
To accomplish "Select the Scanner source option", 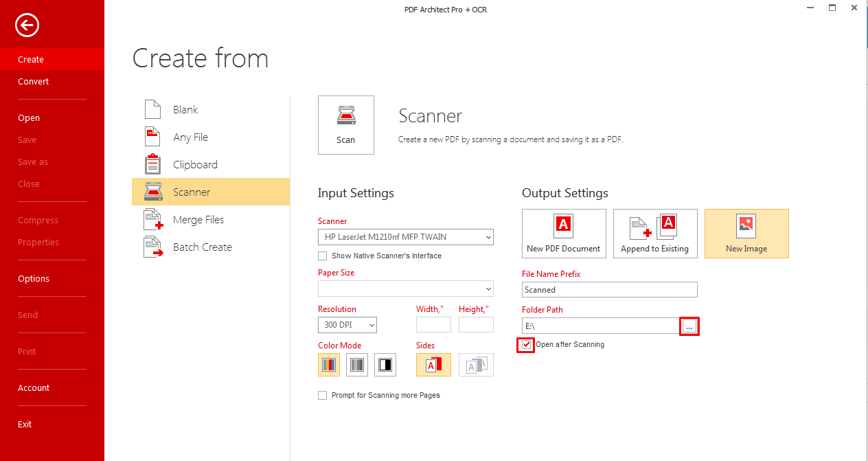I will pyautogui.click(x=210, y=192).
